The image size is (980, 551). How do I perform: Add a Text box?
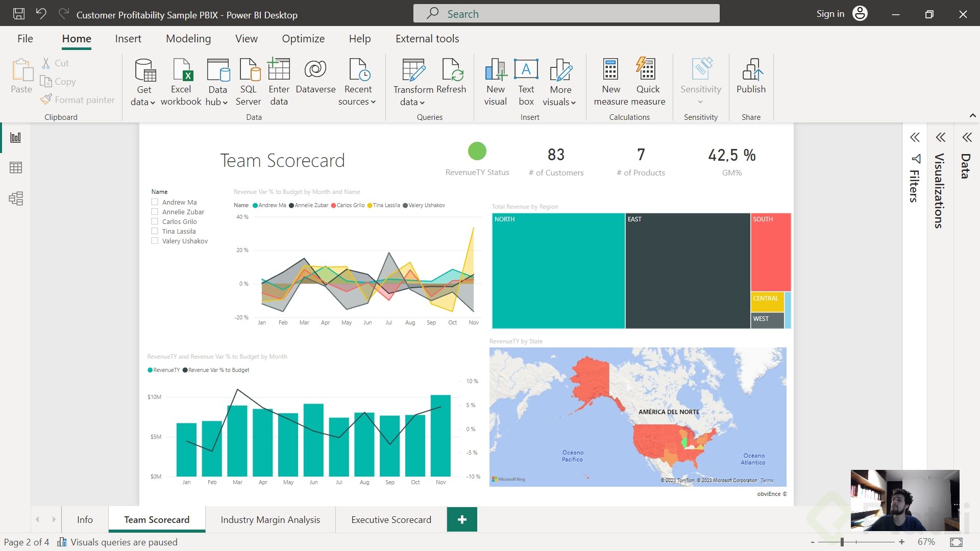click(526, 82)
